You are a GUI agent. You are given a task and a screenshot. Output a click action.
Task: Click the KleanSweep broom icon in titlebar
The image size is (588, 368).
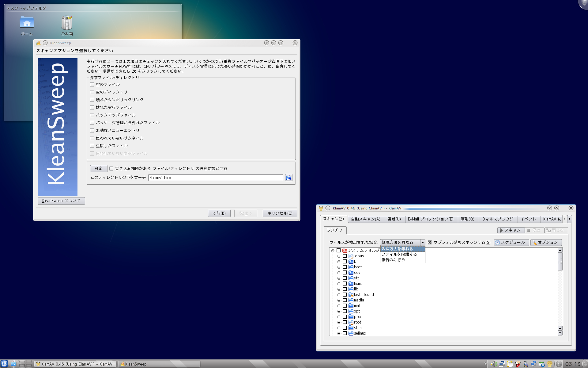click(x=38, y=43)
